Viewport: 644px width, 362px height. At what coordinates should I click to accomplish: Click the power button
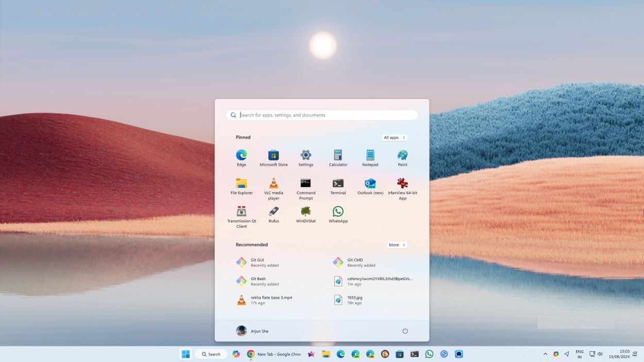pyautogui.click(x=405, y=331)
